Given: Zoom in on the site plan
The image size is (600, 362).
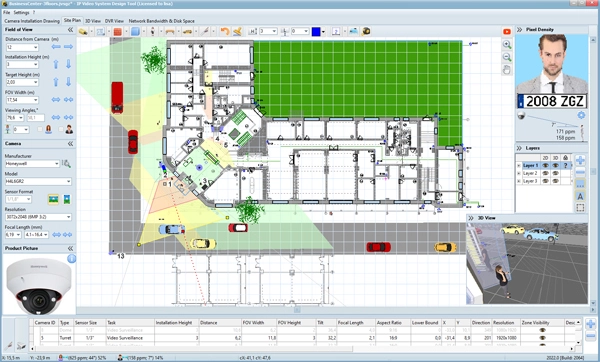Looking at the screenshot, I should (507, 45).
